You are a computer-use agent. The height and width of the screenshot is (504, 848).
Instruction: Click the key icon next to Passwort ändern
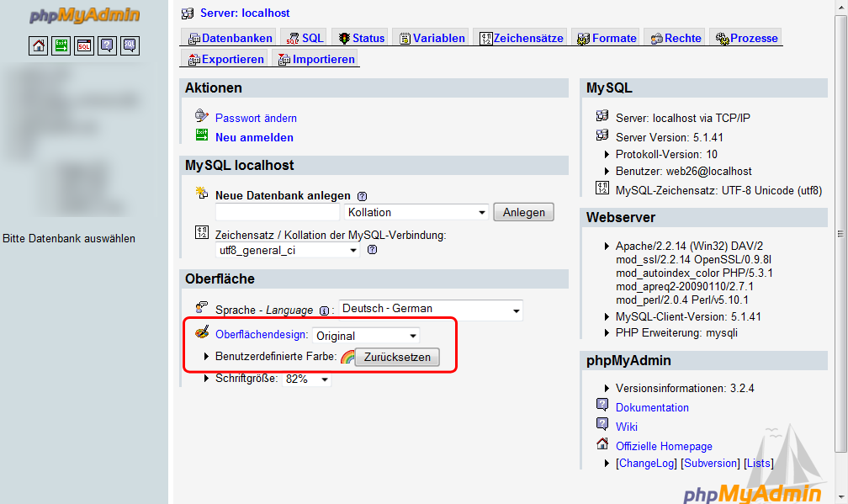tap(202, 115)
